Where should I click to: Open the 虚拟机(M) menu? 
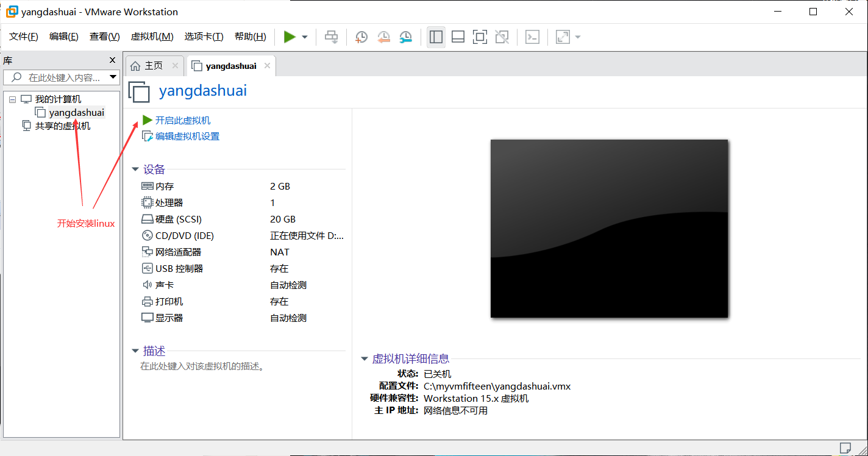(152, 37)
